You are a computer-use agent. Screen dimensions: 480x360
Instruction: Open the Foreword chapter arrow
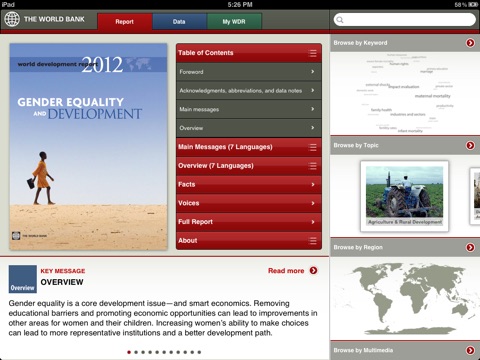[x=312, y=71]
